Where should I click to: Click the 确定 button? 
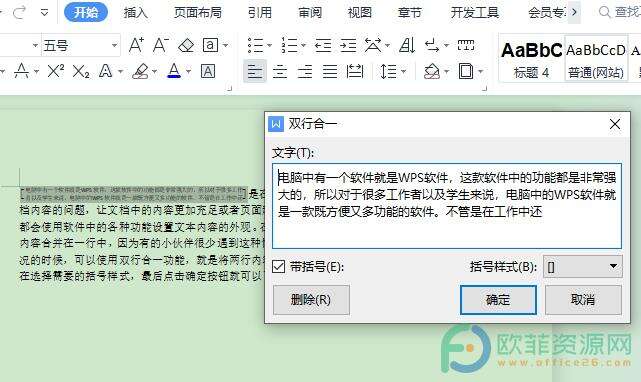tap(498, 300)
